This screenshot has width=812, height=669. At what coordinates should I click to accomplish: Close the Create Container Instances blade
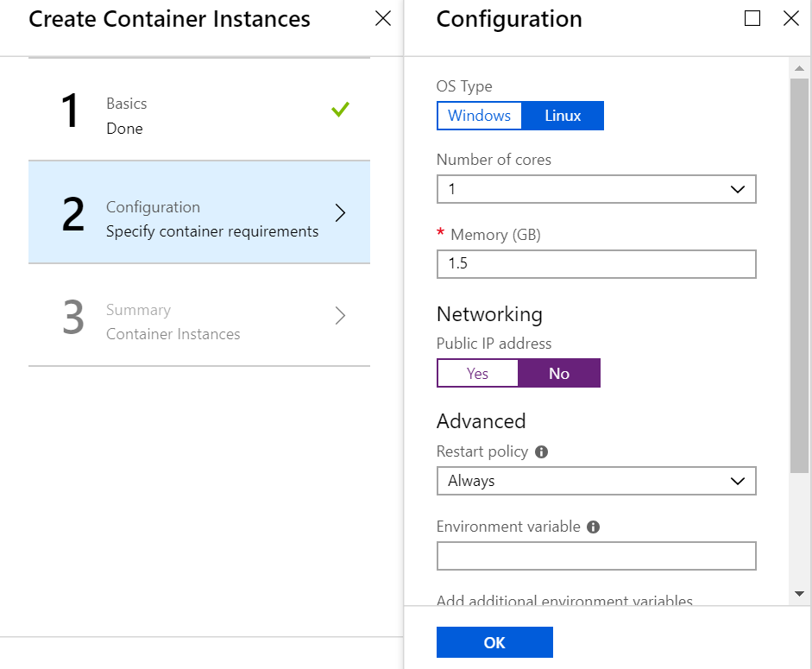click(383, 19)
